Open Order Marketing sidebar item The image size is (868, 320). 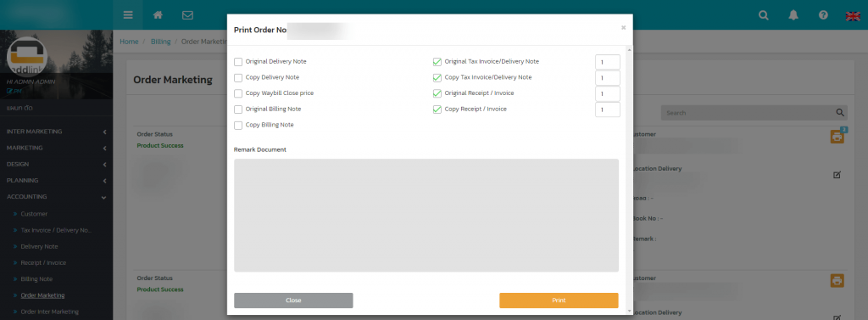pyautogui.click(x=42, y=295)
